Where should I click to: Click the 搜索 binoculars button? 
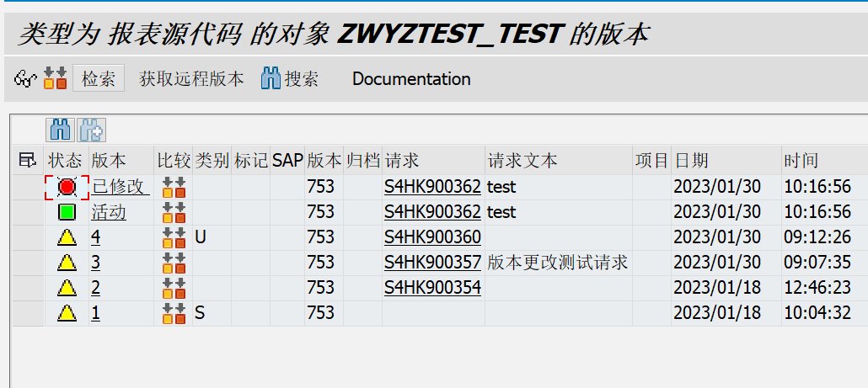coord(290,79)
